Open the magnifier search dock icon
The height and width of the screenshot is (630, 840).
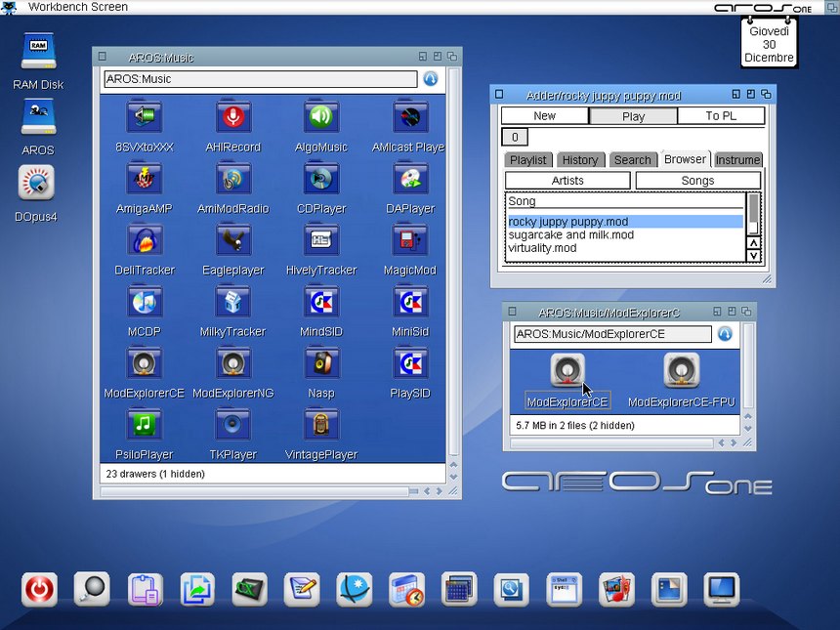[x=92, y=589]
